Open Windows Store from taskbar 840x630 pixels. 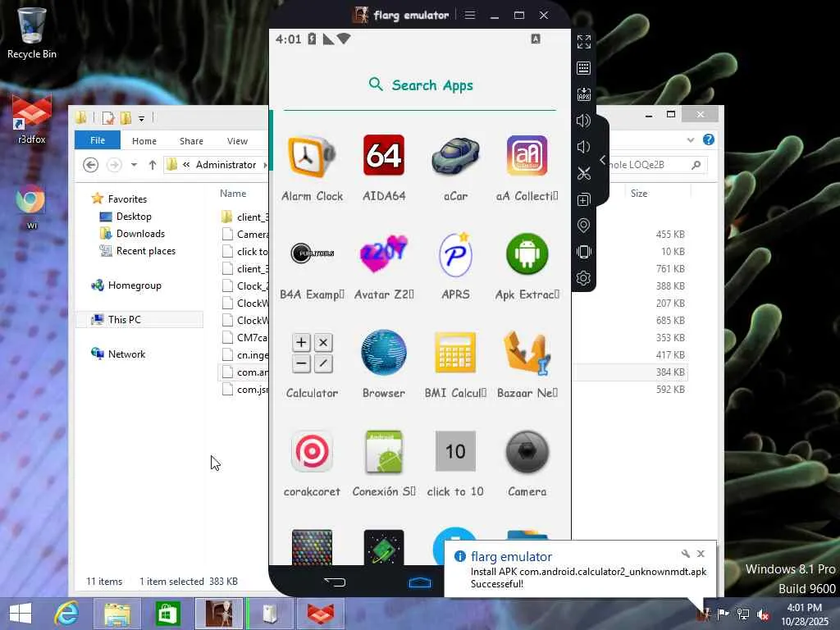click(167, 614)
